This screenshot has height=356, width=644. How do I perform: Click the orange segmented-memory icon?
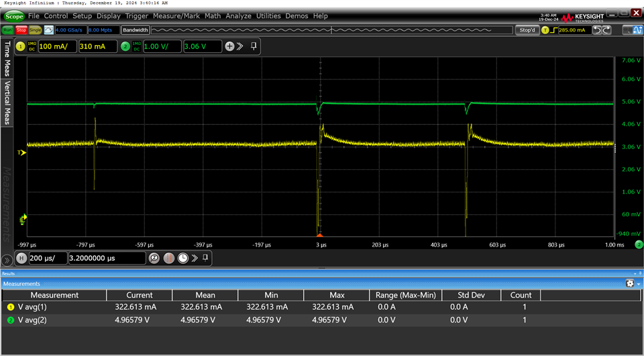(x=169, y=258)
